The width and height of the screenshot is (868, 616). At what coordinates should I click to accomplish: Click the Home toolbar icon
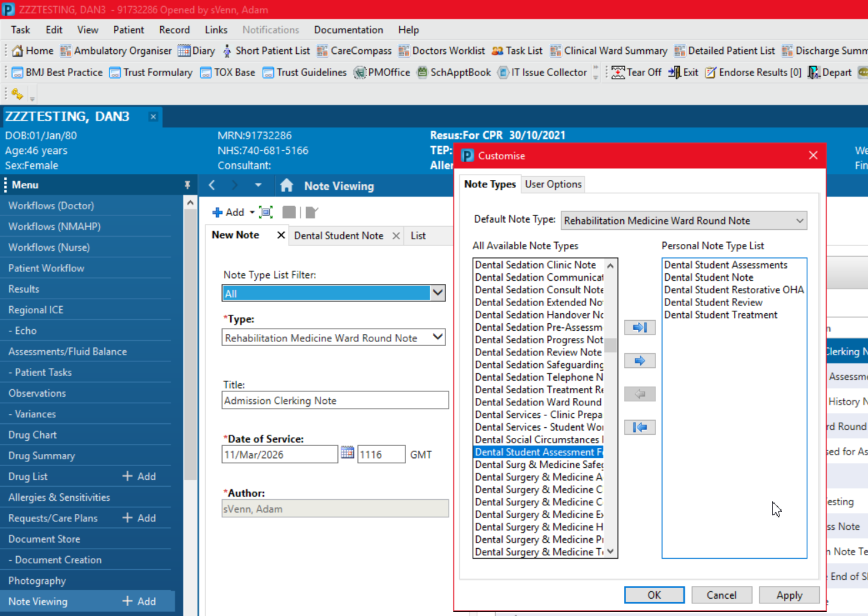[x=18, y=51]
